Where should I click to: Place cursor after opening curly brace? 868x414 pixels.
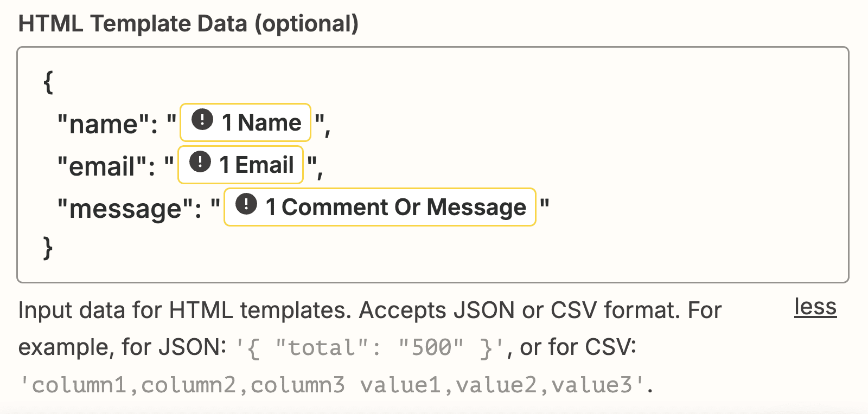click(55, 82)
